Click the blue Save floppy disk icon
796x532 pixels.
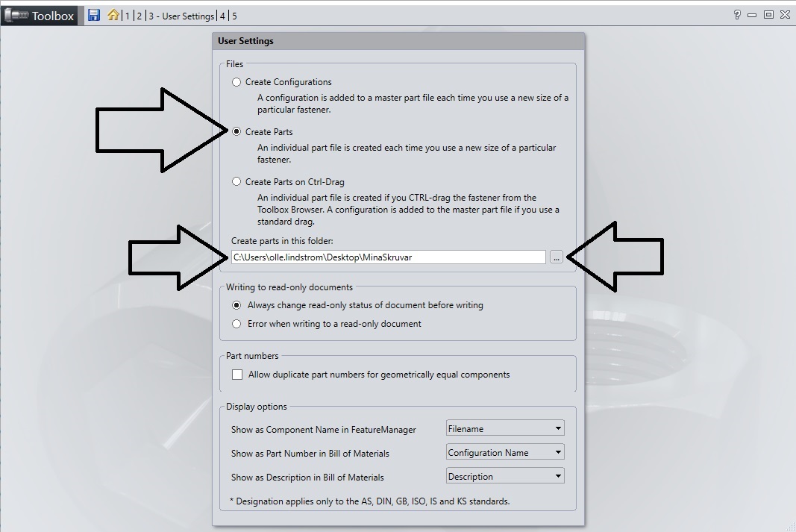click(x=94, y=15)
